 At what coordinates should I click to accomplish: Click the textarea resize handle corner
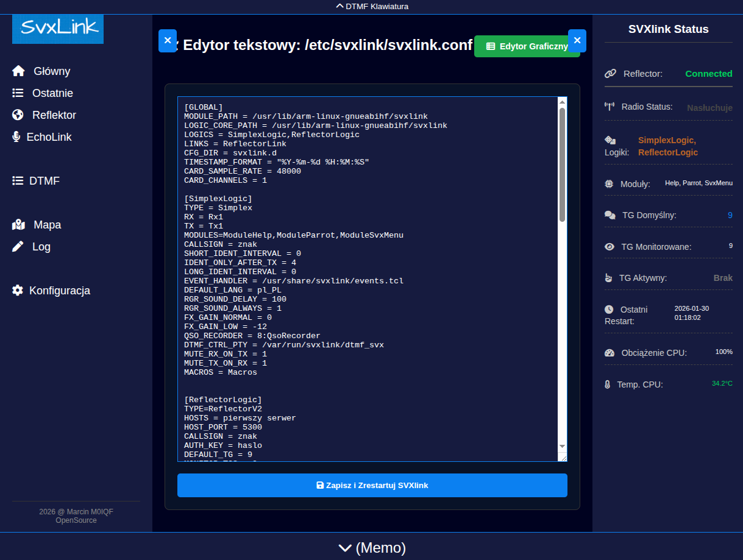click(563, 458)
